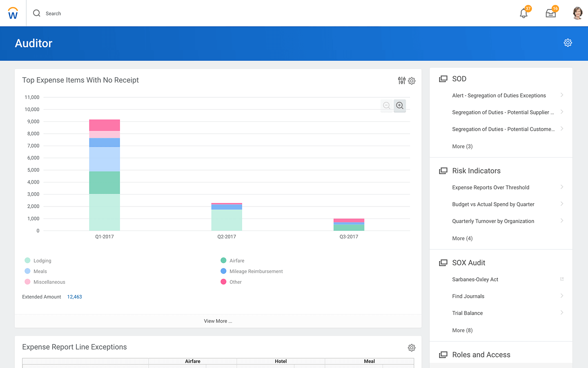The image size is (588, 368).
Task: Toggle Airfare series in chart legend
Action: coord(236,261)
